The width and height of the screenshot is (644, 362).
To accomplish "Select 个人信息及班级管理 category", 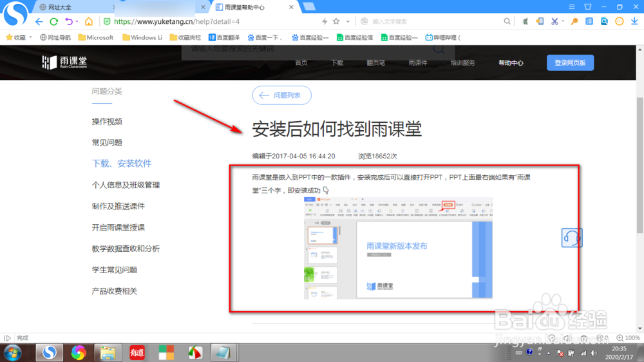I will click(126, 185).
